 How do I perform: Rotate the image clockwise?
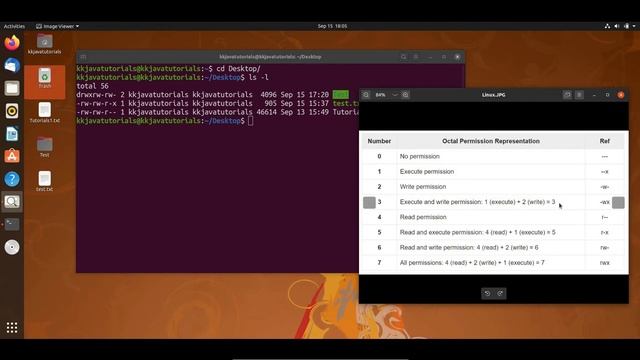point(500,293)
